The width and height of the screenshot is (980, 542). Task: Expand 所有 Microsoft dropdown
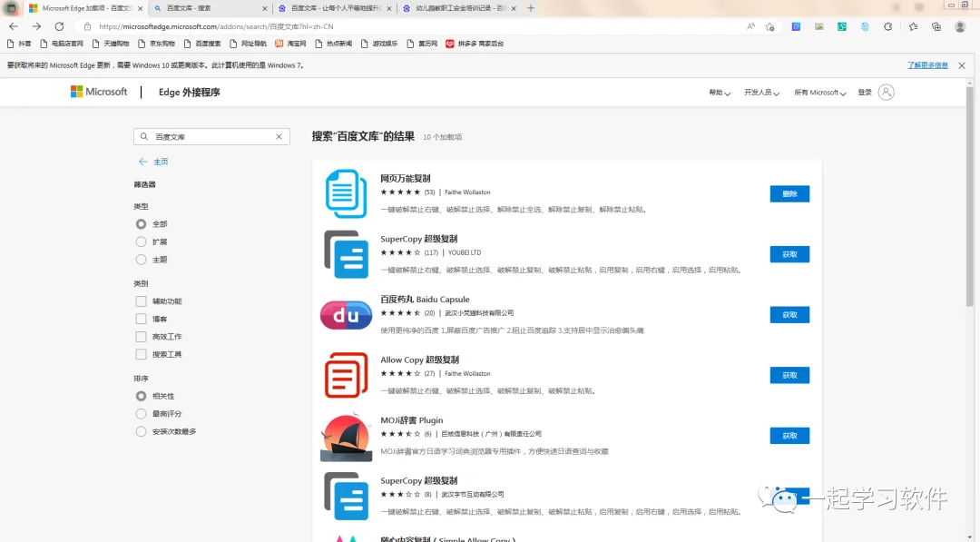click(820, 93)
